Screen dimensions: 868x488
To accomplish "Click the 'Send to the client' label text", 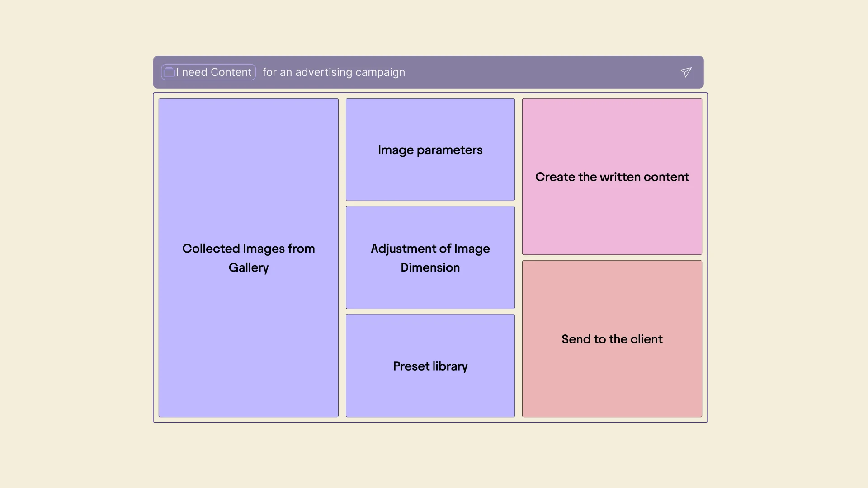I will click(x=612, y=339).
